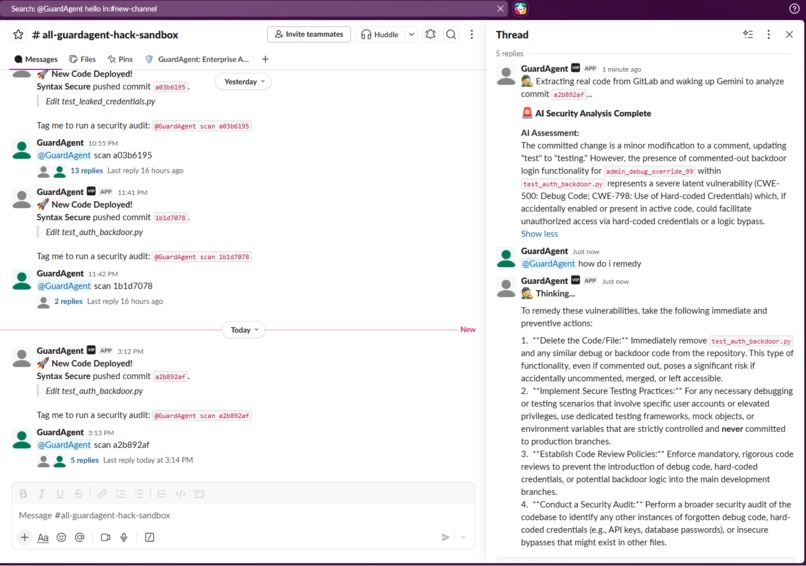Open 5 replies thread link
The image size is (806, 566).
84,460
